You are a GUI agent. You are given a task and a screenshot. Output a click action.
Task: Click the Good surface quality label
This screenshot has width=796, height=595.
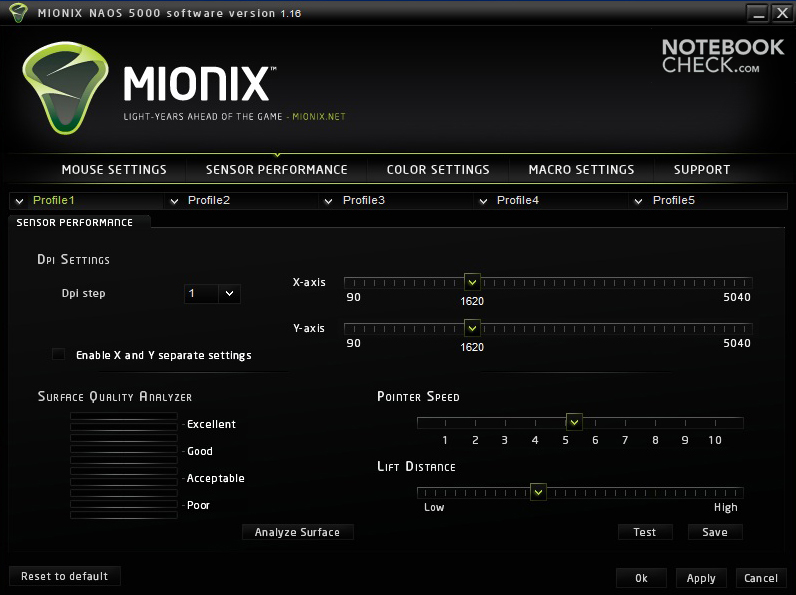200,451
